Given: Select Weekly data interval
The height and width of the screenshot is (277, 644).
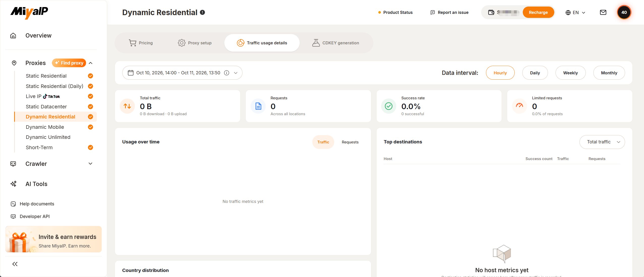Looking at the screenshot, I should (x=570, y=73).
